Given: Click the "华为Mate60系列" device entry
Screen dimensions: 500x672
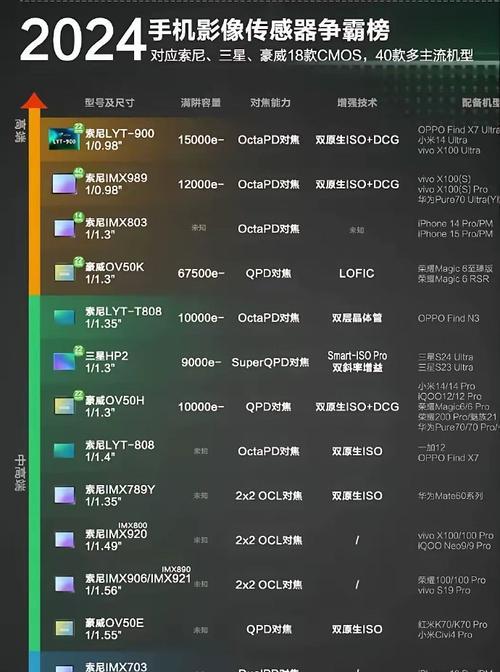Looking at the screenshot, I should point(451,496).
